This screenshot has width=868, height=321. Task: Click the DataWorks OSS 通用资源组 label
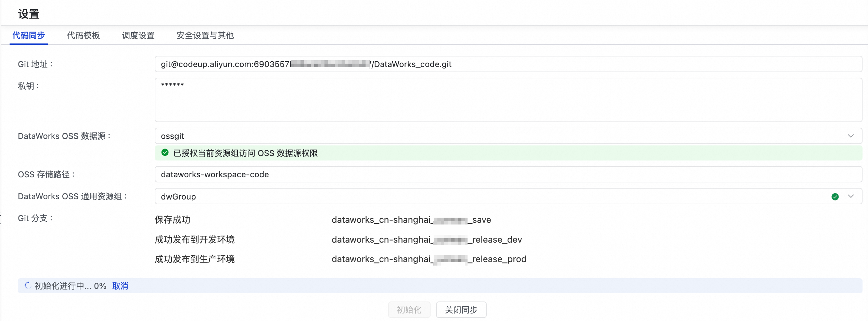73,196
